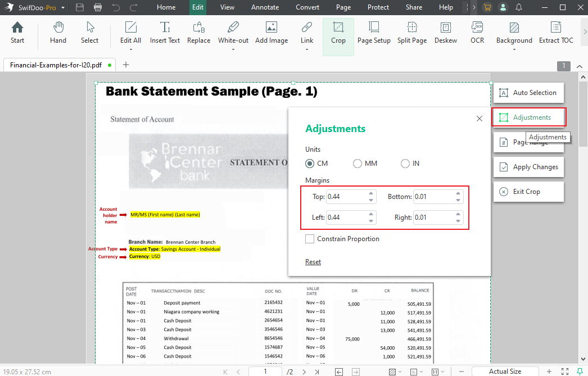Image resolution: width=588 pixels, height=376 pixels.
Task: Select the MM units radio button
Action: [358, 163]
